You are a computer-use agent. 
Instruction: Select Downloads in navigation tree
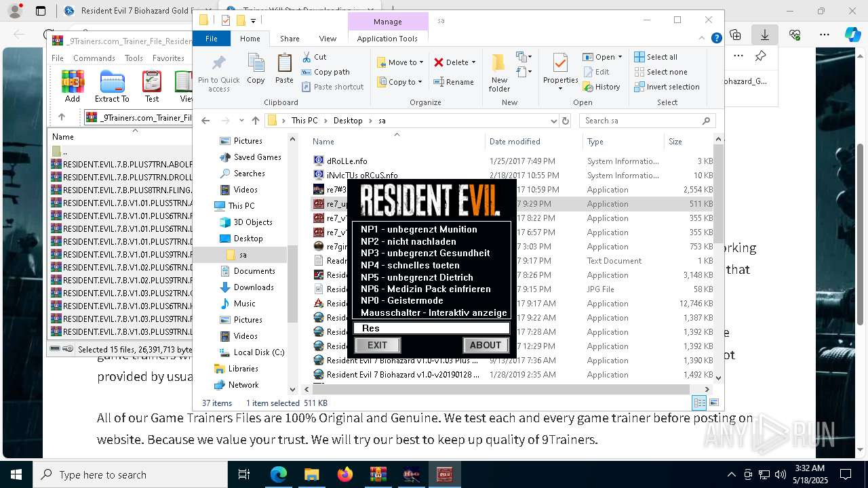[x=254, y=287]
